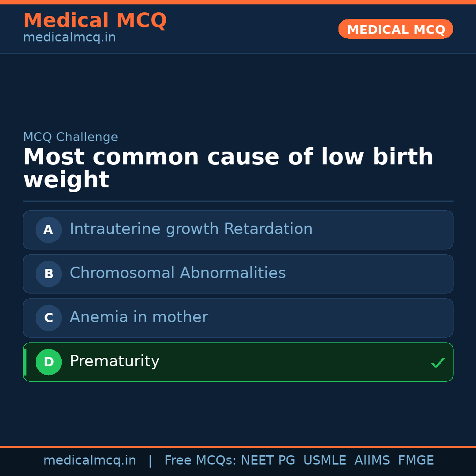Image resolution: width=476 pixels, height=476 pixels.
Task: Click the question title about low birth weight
Action: (x=228, y=167)
